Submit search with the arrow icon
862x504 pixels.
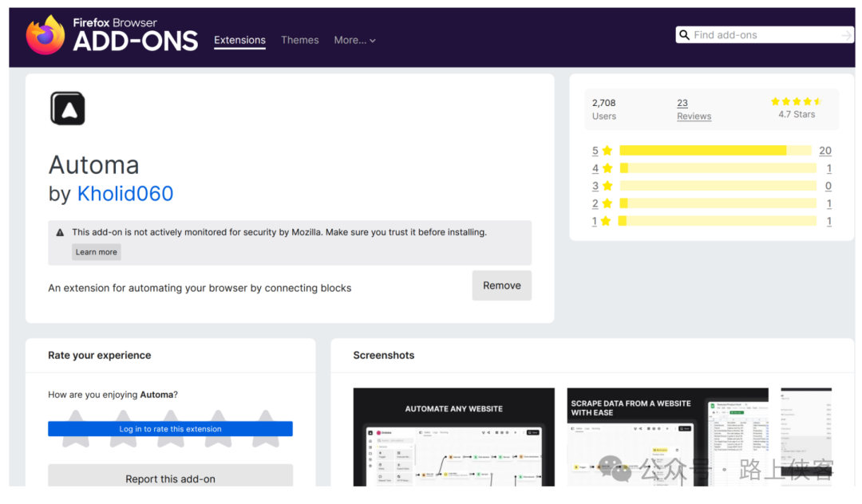[846, 35]
